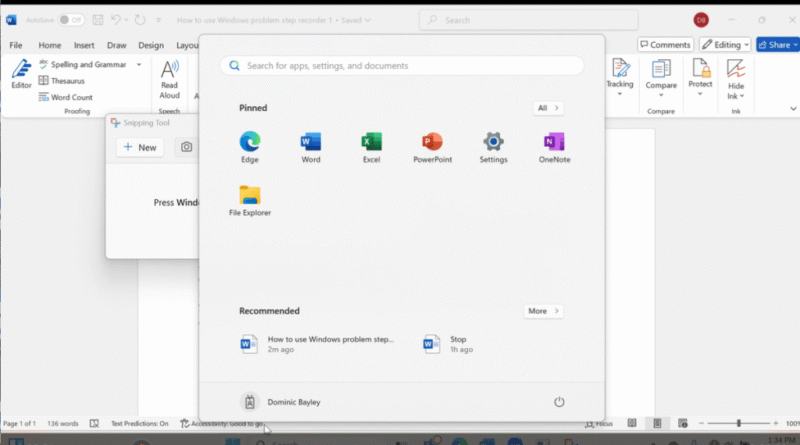Image resolution: width=800 pixels, height=445 pixels.
Task: Open Accessibility: Good to go checker
Action: [x=221, y=424]
